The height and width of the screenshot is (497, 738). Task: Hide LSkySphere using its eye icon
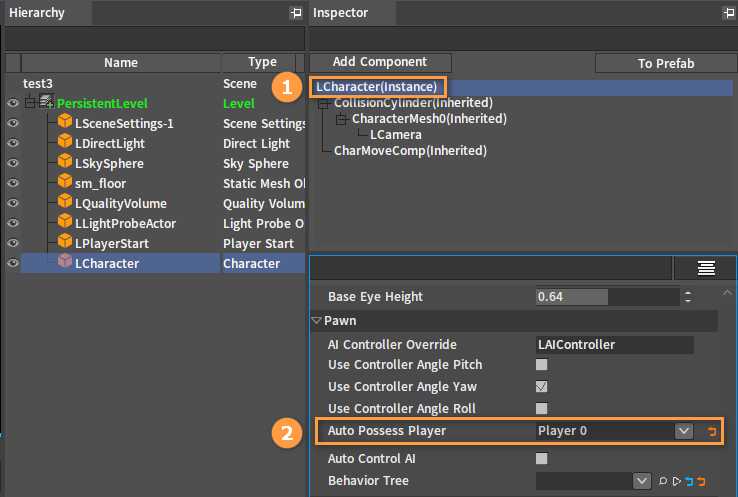click(x=13, y=163)
